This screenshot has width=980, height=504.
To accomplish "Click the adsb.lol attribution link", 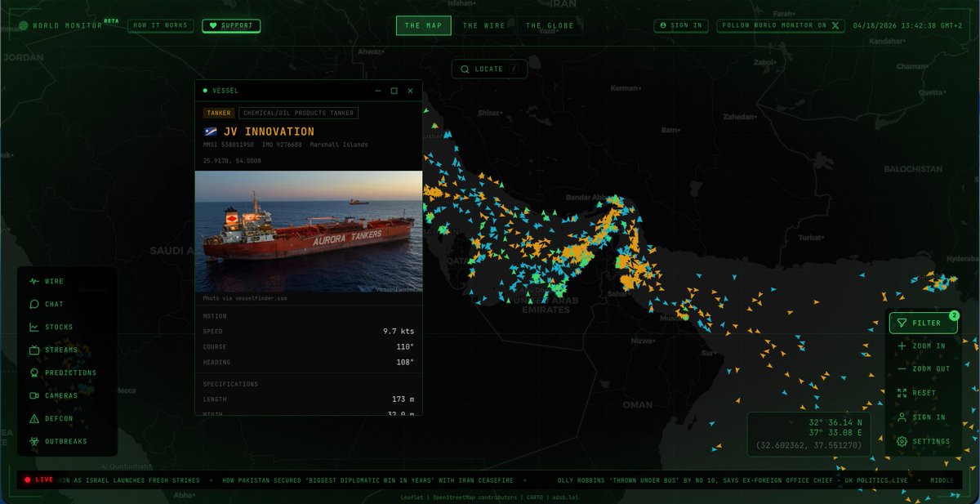I will point(564,497).
